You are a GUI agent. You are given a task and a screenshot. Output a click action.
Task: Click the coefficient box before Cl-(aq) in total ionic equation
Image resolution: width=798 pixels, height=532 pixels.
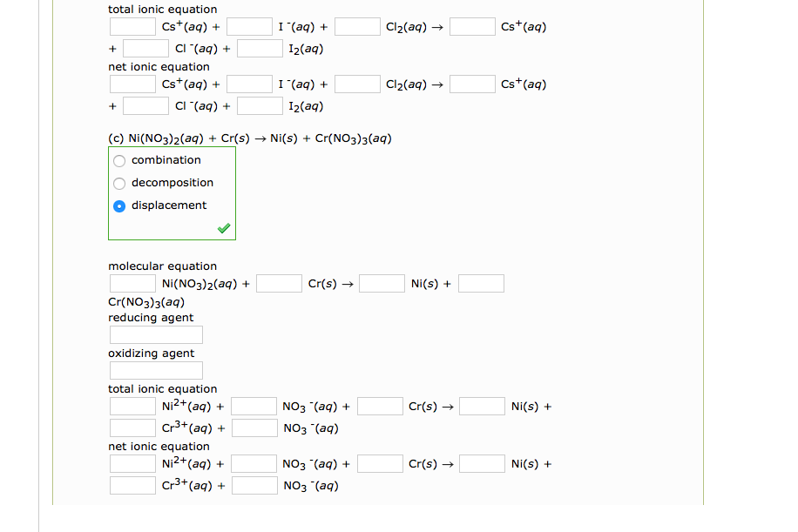coord(145,48)
